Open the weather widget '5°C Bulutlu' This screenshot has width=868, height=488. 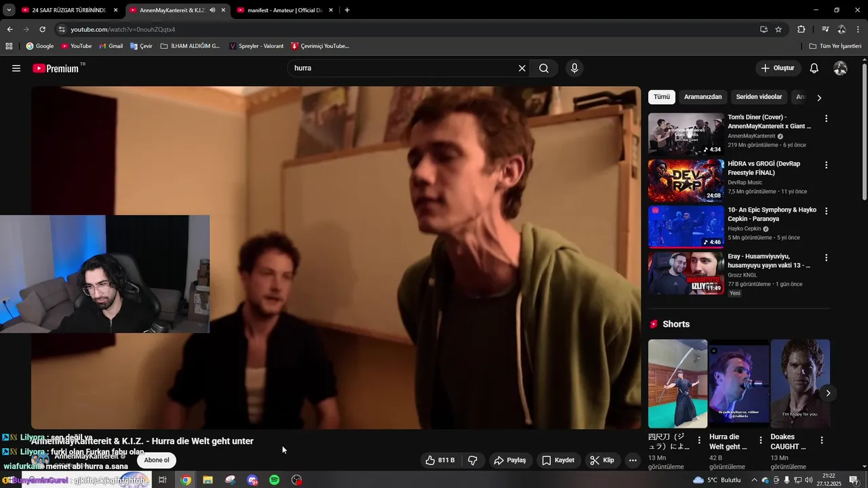point(717,480)
